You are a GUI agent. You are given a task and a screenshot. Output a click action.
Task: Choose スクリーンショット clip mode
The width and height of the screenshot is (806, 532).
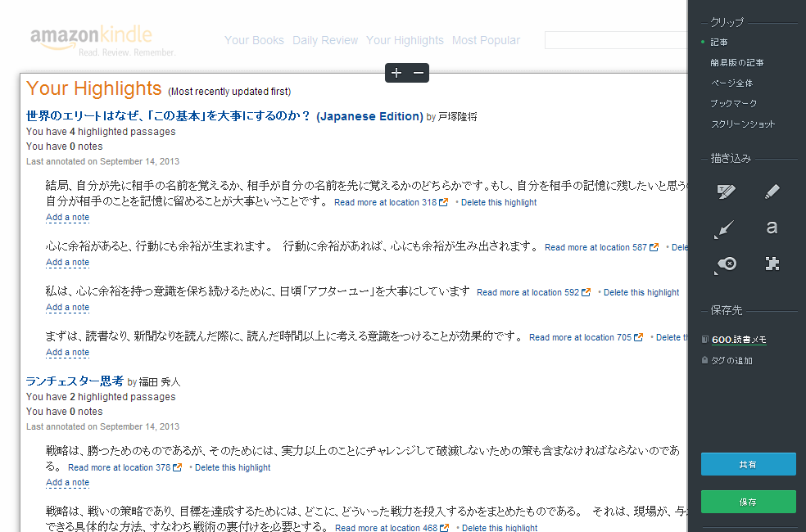tap(743, 124)
